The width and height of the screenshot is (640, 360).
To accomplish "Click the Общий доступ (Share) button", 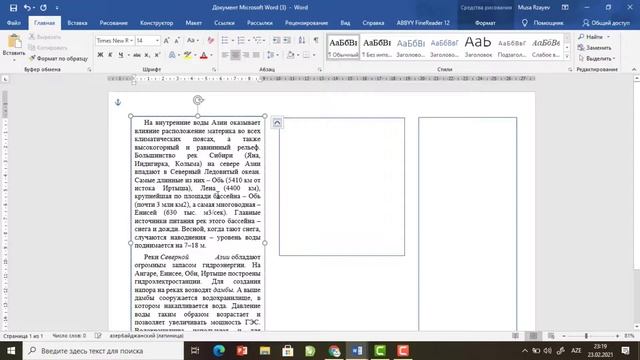I will (x=606, y=23).
